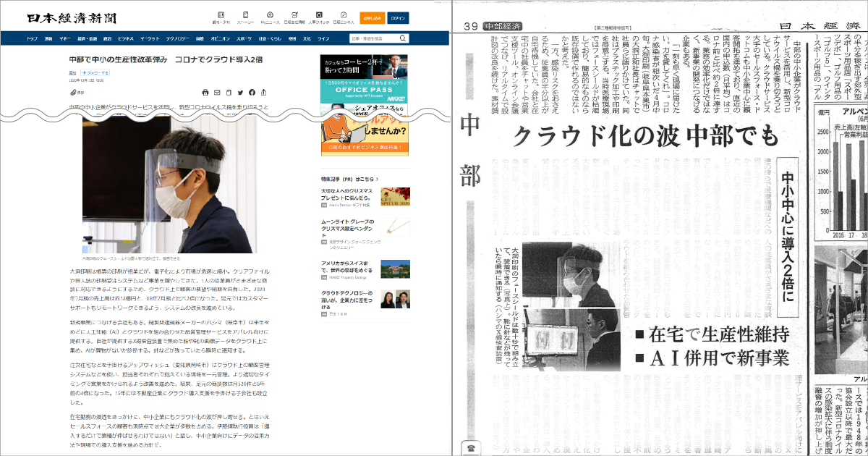Click the print icon above the article

click(205, 93)
